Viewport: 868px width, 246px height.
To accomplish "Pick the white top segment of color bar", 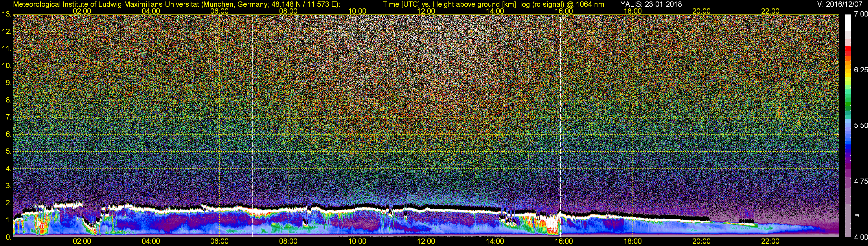I will point(848,23).
